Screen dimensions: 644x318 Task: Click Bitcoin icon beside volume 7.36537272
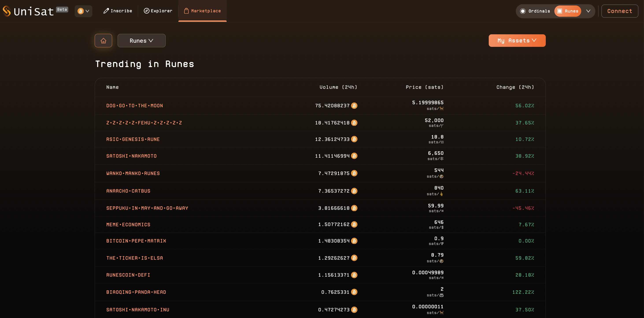[x=354, y=191]
